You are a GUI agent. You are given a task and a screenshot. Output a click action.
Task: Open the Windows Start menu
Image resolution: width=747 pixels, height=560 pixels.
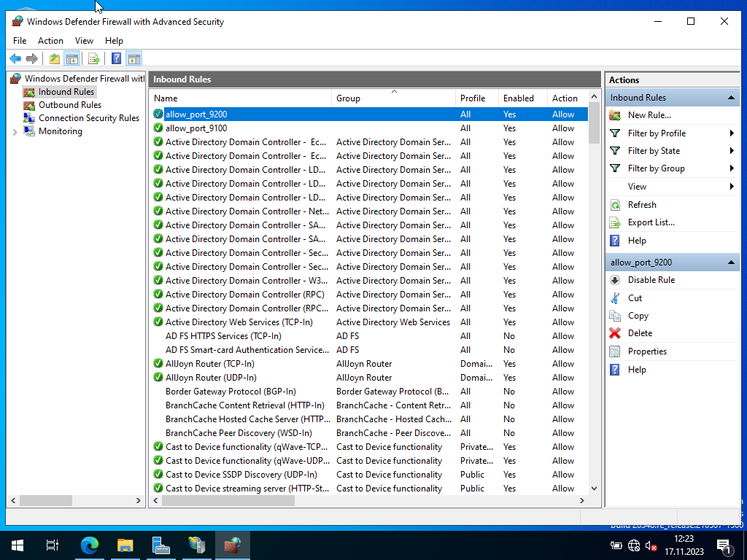pyautogui.click(x=18, y=545)
